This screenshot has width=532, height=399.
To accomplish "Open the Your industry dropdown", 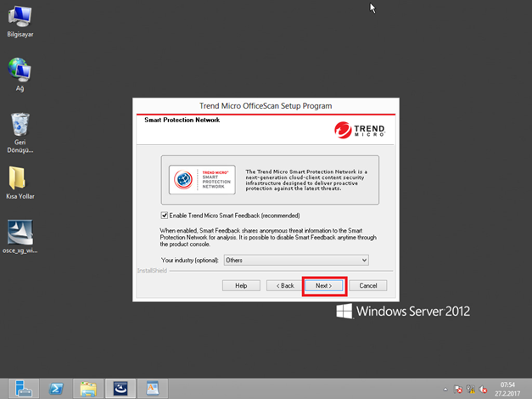I will click(296, 260).
